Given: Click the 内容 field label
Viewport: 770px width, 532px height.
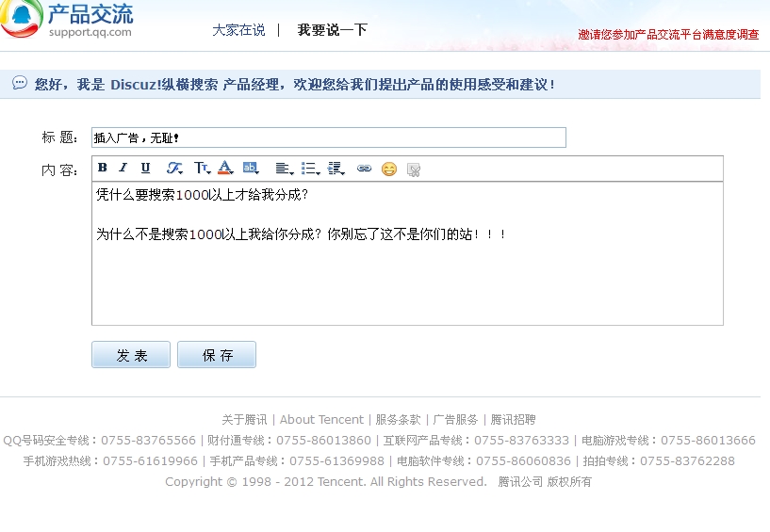Looking at the screenshot, I should (x=59, y=170).
